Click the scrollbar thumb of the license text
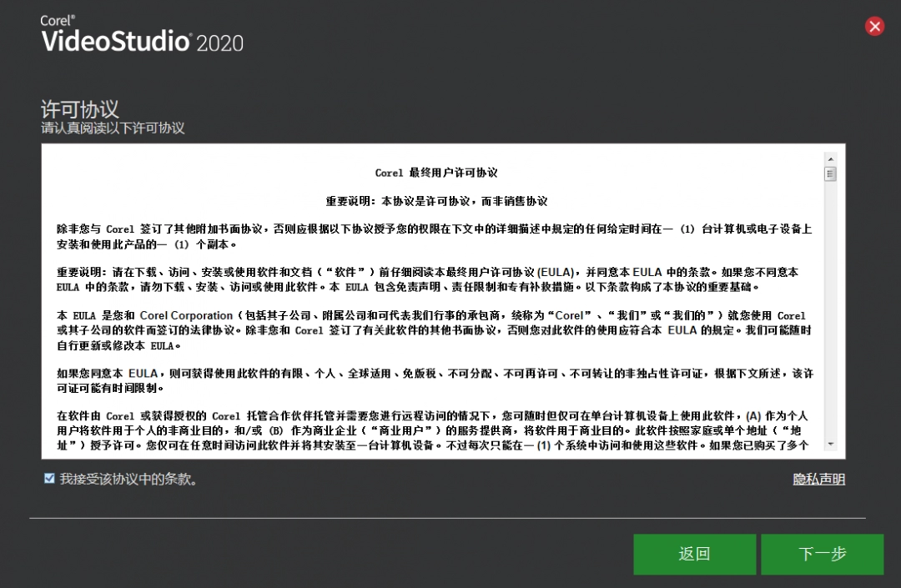Image resolution: width=901 pixels, height=588 pixels. [x=830, y=173]
